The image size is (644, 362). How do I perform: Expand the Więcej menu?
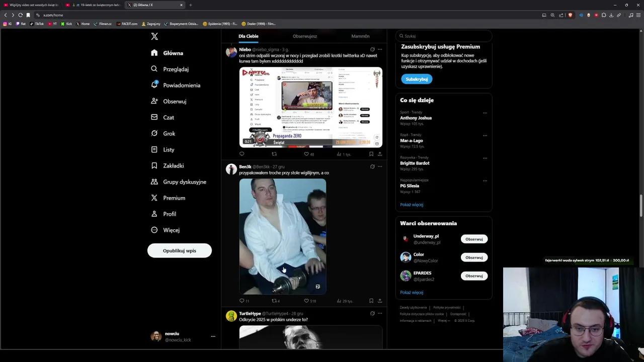[x=165, y=230]
